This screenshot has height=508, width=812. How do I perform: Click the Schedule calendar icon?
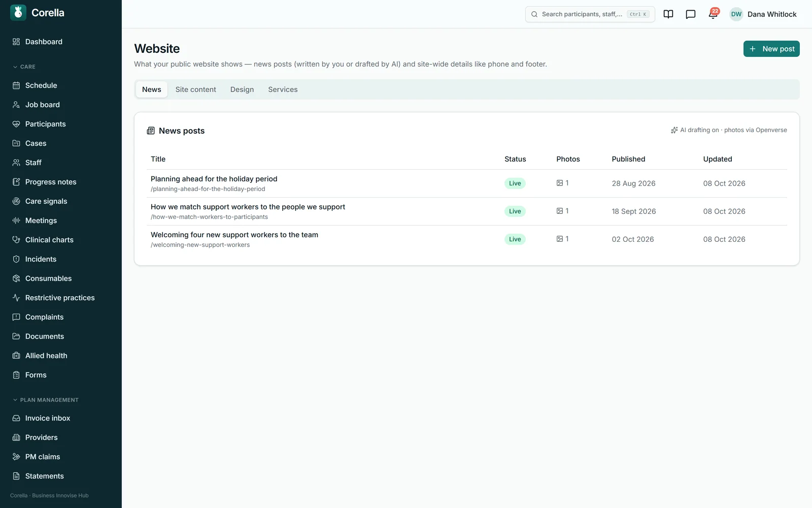(x=16, y=85)
